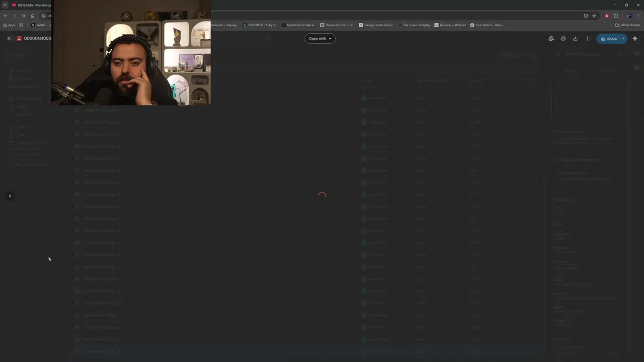Print the previewed file

click(x=563, y=39)
